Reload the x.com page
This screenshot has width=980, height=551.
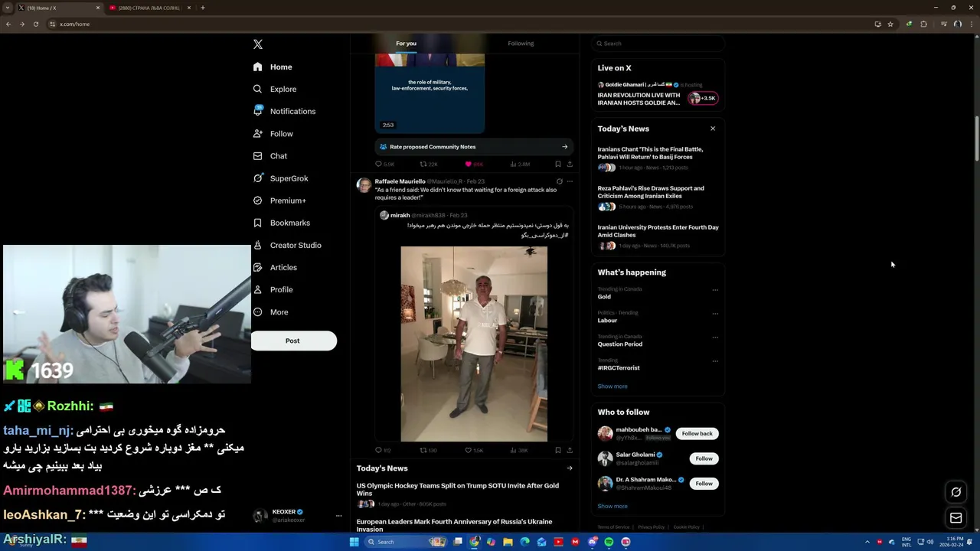[35, 24]
